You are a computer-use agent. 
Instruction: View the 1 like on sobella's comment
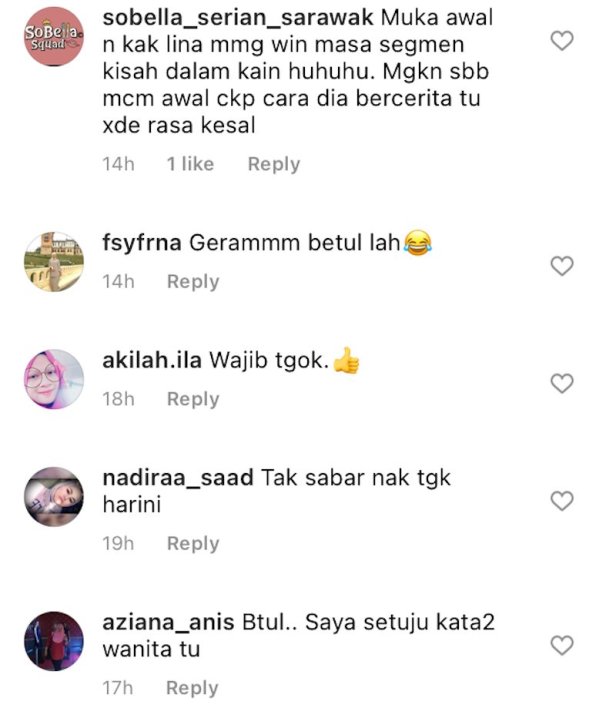coord(190,164)
